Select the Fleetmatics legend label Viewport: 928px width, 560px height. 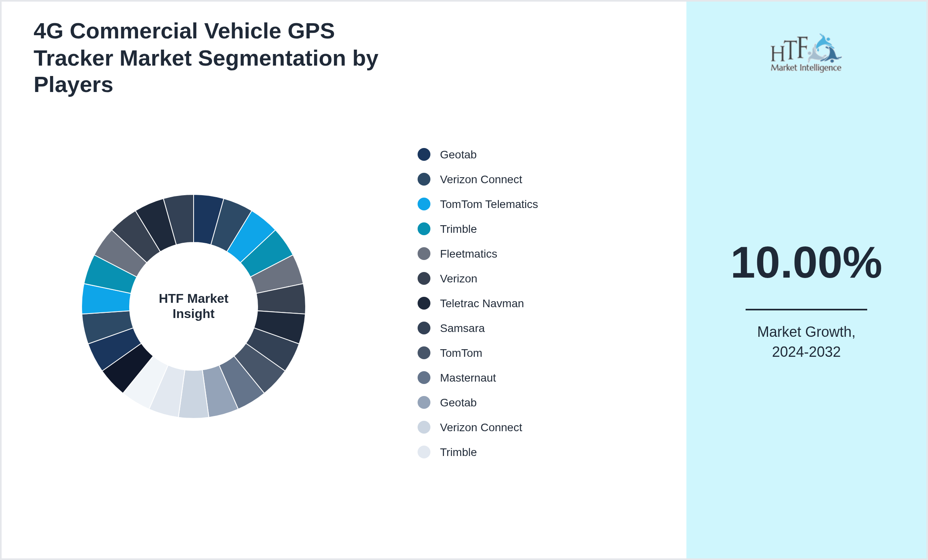[x=468, y=254]
